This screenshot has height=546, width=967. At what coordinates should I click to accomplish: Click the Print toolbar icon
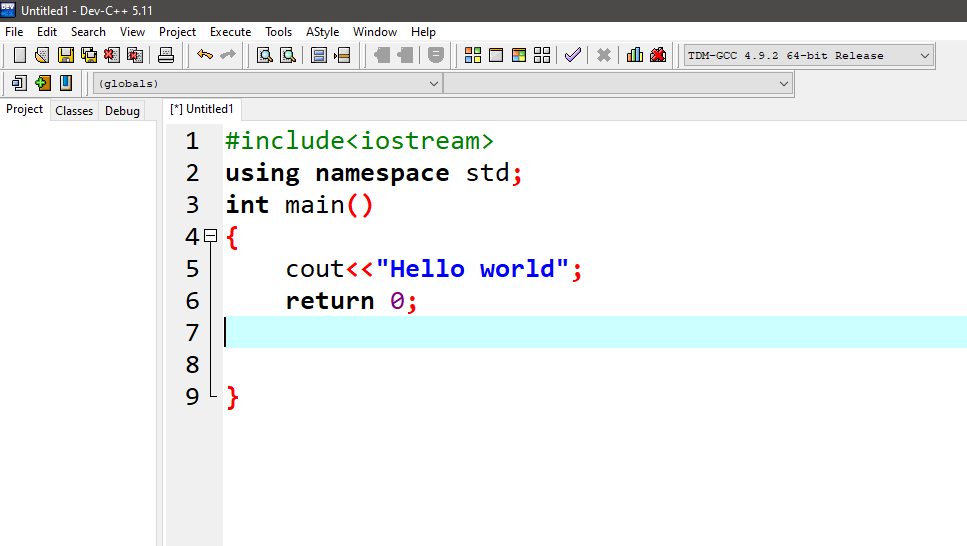166,56
